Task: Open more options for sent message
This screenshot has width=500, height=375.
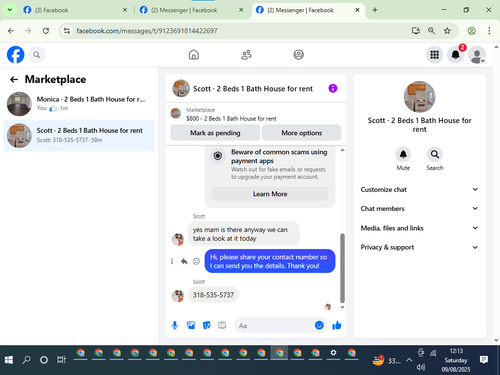Action: point(172,261)
